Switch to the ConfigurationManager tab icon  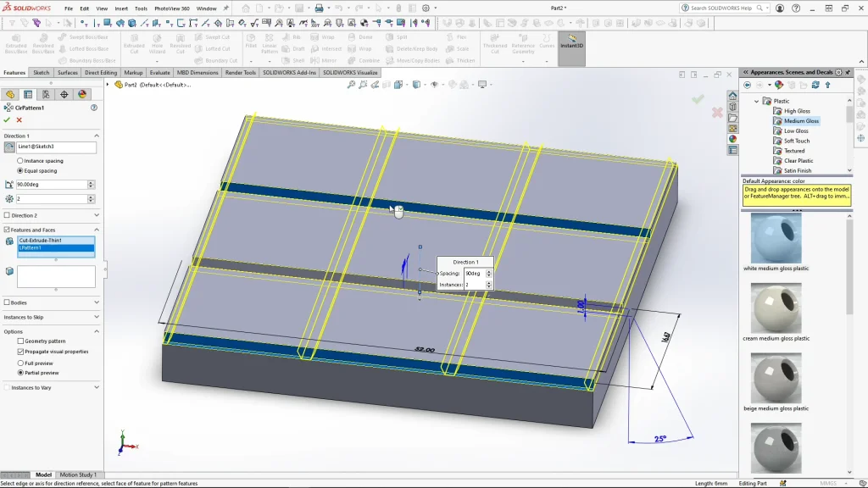[x=46, y=95]
